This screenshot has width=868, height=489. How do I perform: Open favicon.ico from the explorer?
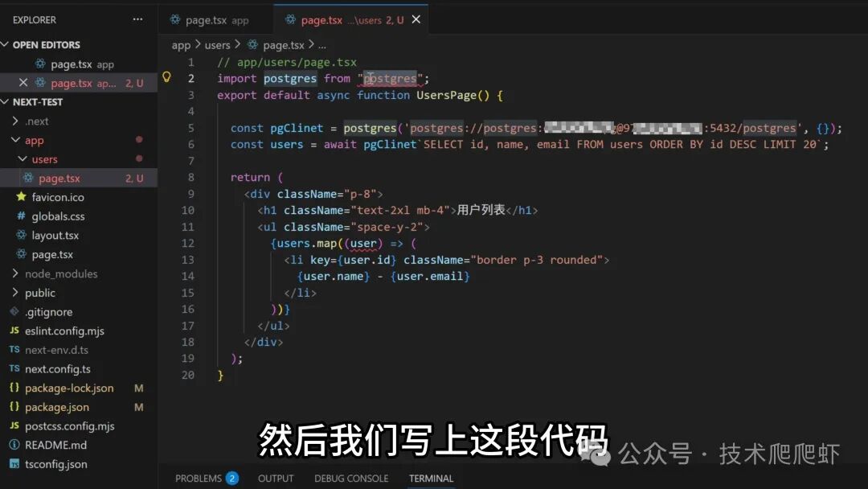tap(58, 197)
